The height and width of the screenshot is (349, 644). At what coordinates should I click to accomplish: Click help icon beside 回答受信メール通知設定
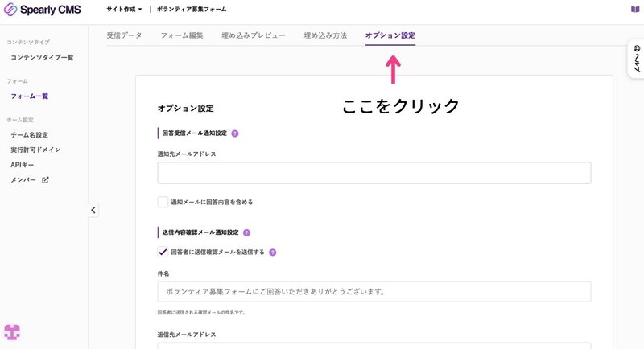(235, 133)
